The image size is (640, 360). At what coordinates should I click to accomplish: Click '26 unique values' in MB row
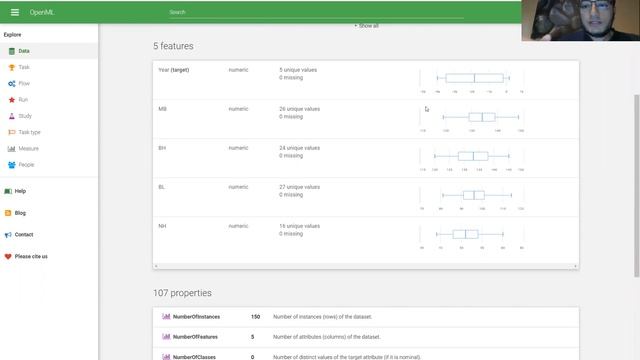tap(300, 109)
